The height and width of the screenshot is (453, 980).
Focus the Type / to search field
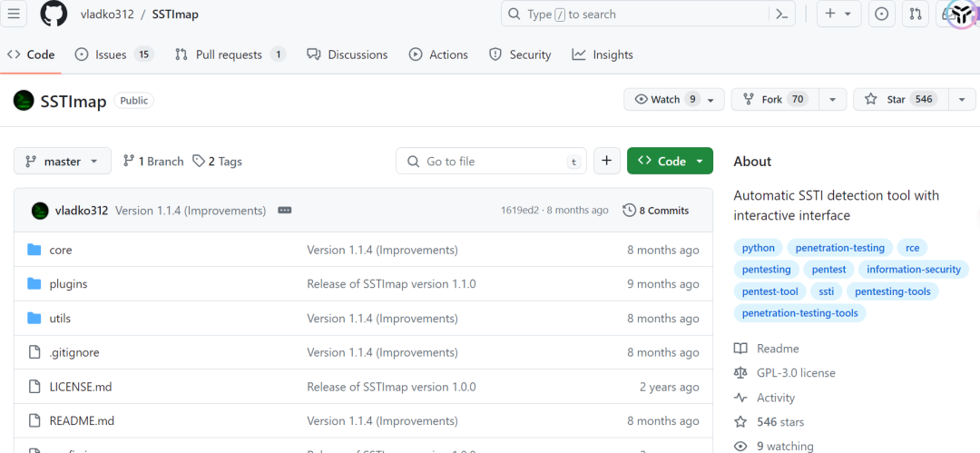point(648,14)
